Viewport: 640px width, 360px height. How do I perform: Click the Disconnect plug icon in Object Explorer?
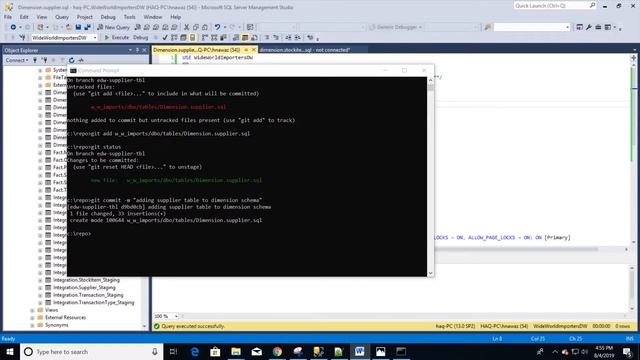click(x=44, y=60)
